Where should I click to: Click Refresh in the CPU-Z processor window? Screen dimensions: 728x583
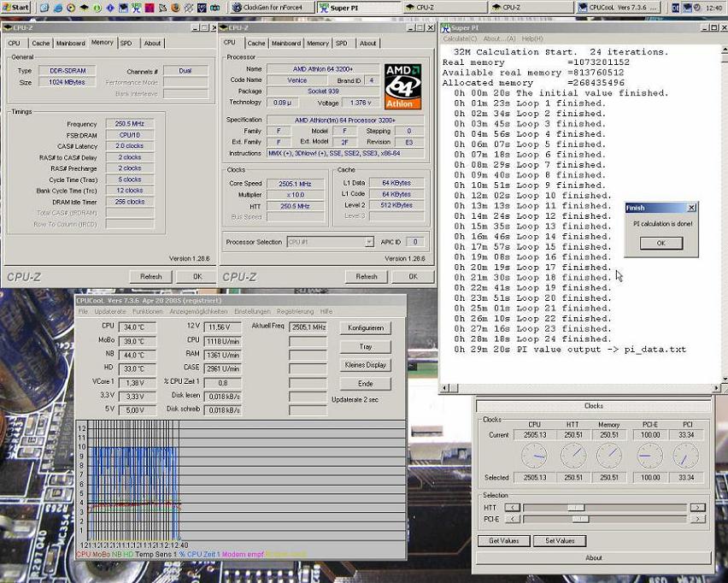(367, 276)
